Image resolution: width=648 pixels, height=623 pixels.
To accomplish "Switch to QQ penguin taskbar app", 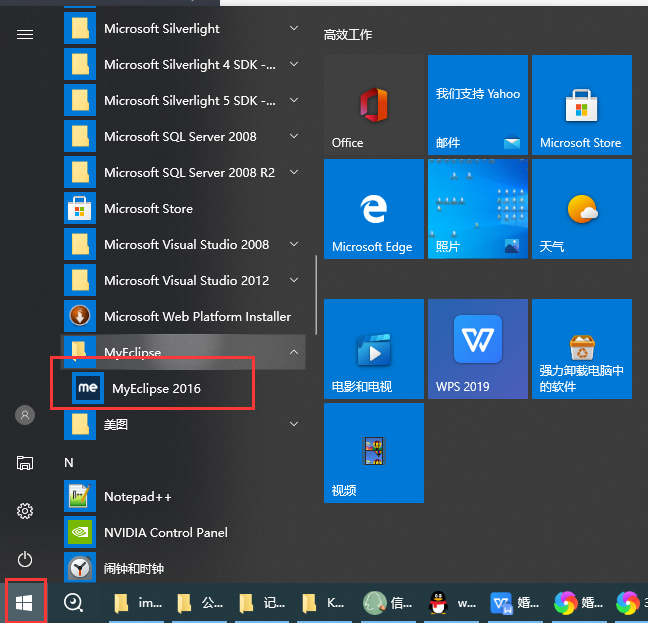I will pyautogui.click(x=453, y=603).
